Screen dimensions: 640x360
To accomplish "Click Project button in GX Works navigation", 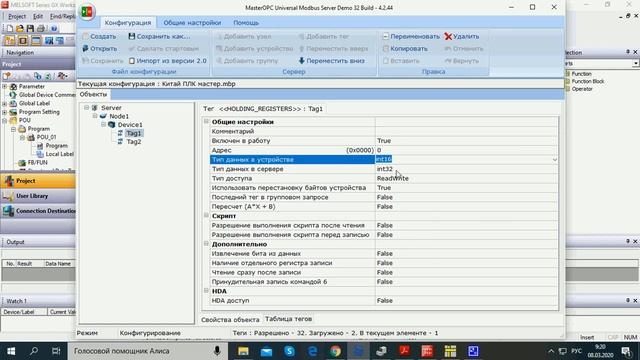I will 38,181.
